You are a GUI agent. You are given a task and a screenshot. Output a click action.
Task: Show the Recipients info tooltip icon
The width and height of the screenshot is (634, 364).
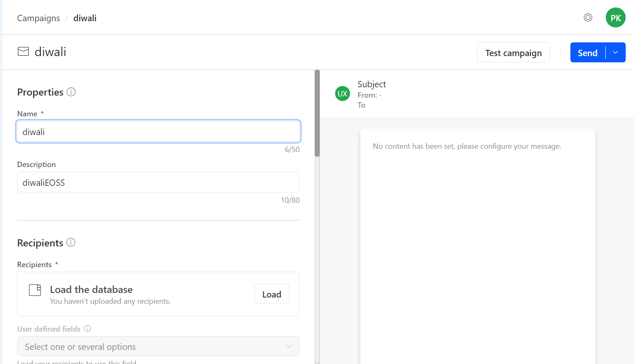pyautogui.click(x=71, y=242)
